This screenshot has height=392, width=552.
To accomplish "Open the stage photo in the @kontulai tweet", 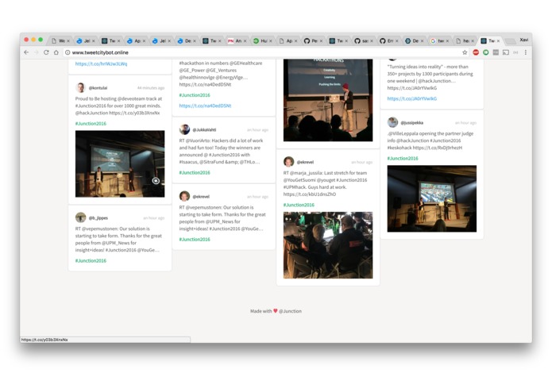I will (120, 163).
